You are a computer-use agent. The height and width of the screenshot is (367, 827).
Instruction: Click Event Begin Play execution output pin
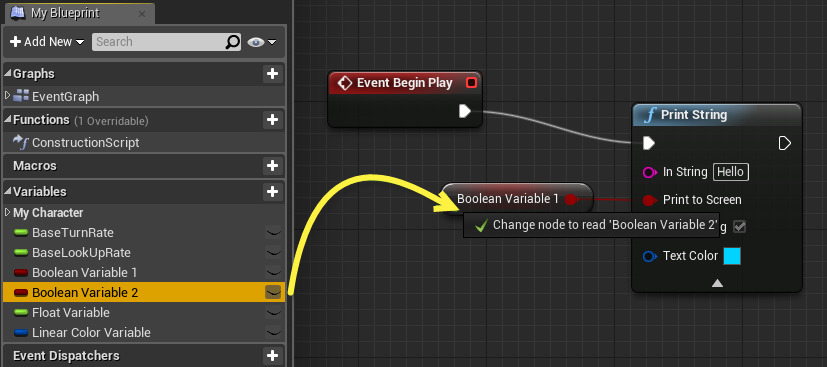(464, 111)
